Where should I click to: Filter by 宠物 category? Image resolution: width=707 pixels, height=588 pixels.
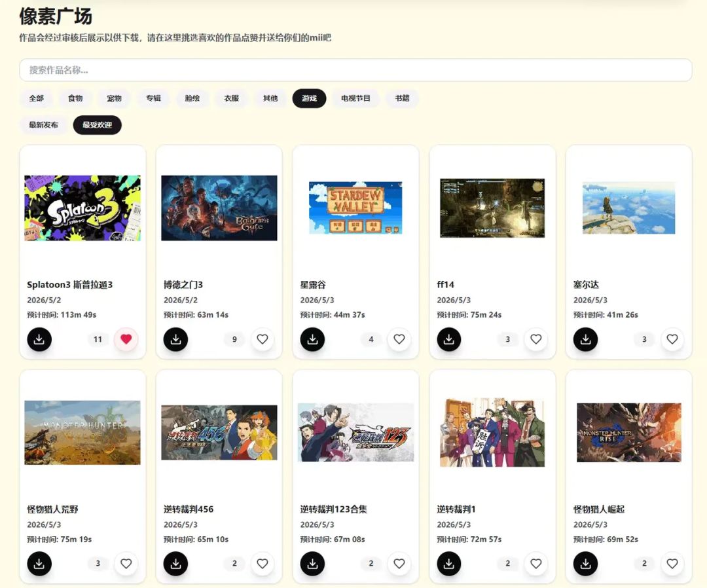click(x=114, y=98)
